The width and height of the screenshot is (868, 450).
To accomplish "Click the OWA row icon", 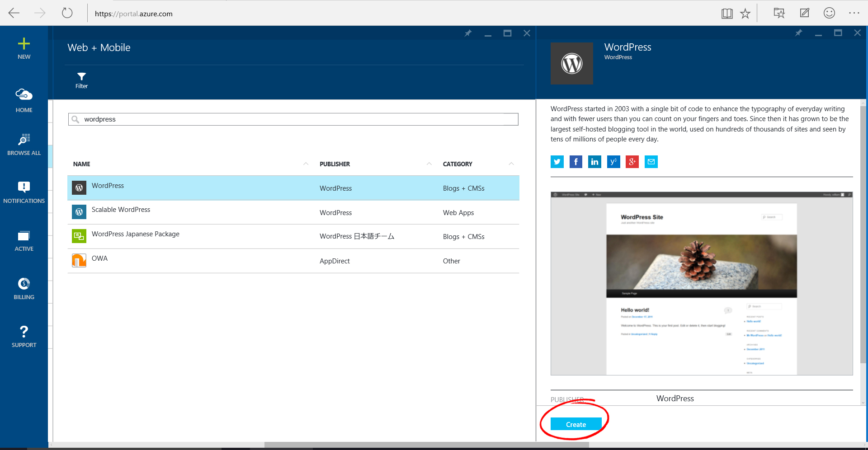I will [79, 260].
